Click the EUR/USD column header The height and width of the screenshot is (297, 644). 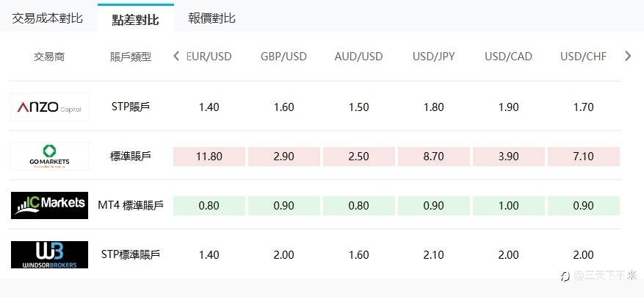point(209,57)
